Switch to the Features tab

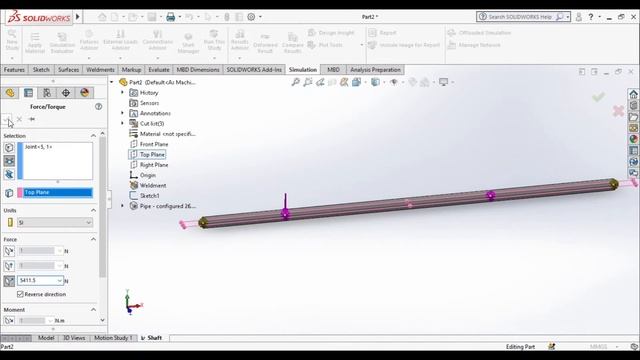[14, 70]
